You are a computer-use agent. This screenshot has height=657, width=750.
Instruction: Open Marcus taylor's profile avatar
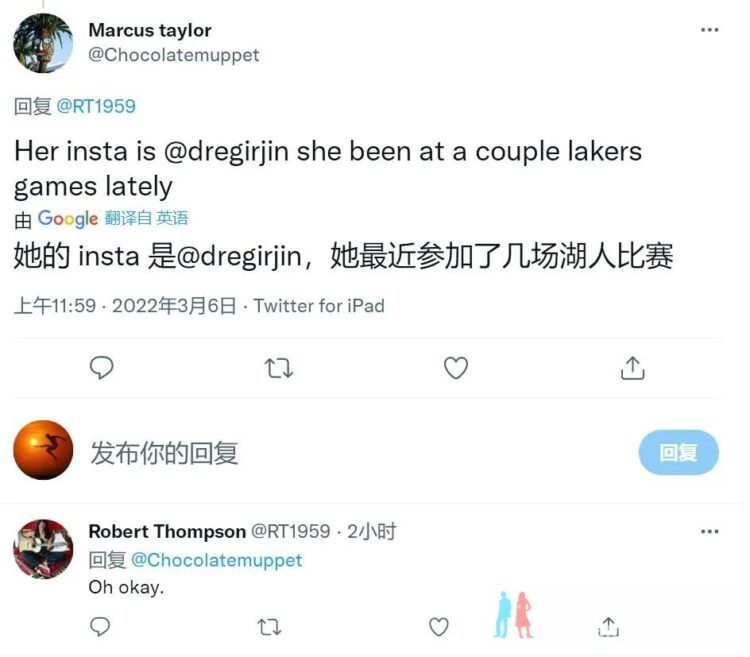[x=43, y=43]
